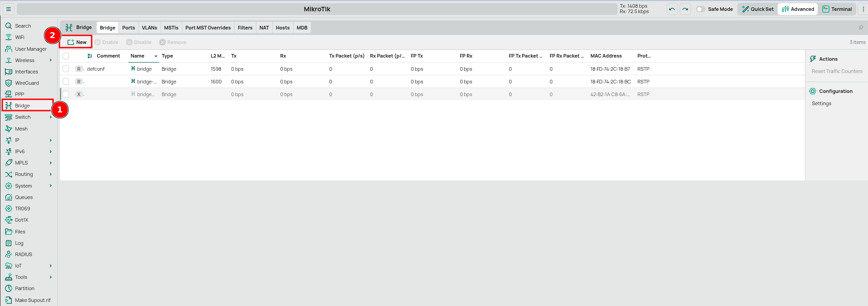Viewport: 868px width, 306px height.
Task: Click the undo arrow icon in top bar
Action: pos(672,9)
